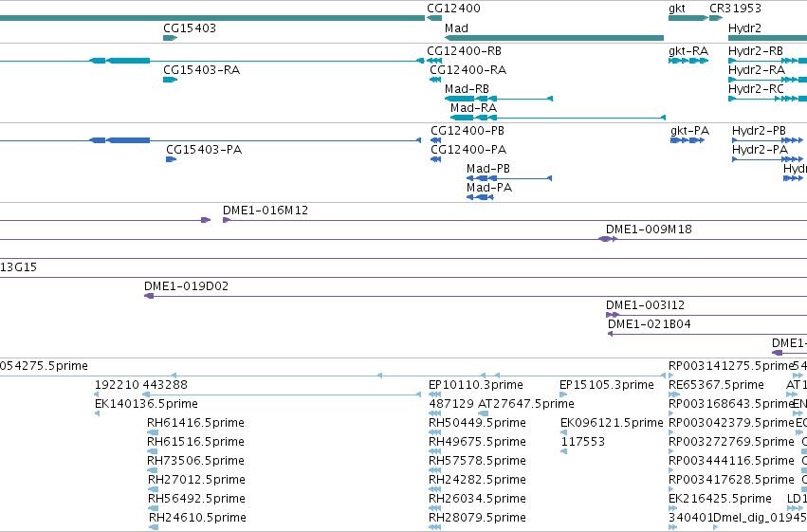Click EST RH27012.5prime

(x=196, y=480)
